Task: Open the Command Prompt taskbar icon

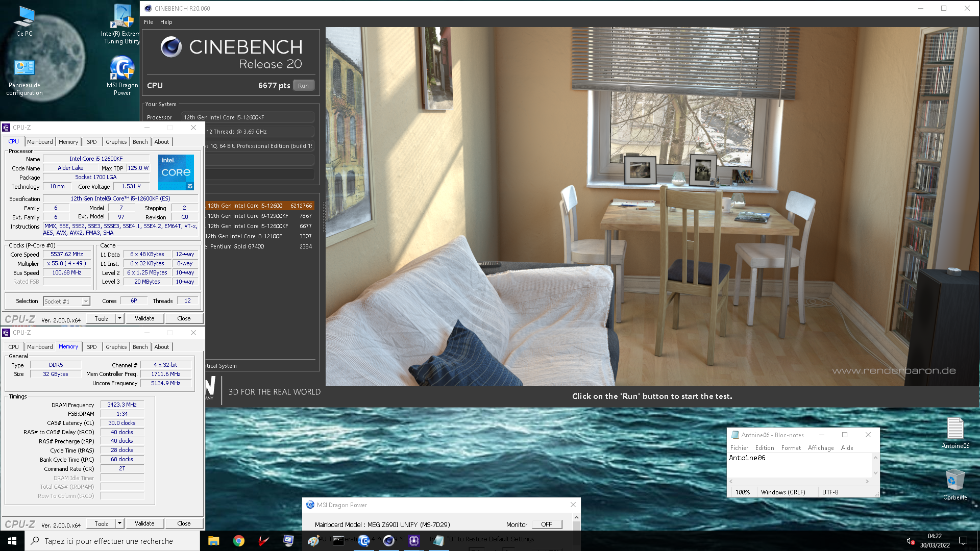Action: [x=338, y=541]
